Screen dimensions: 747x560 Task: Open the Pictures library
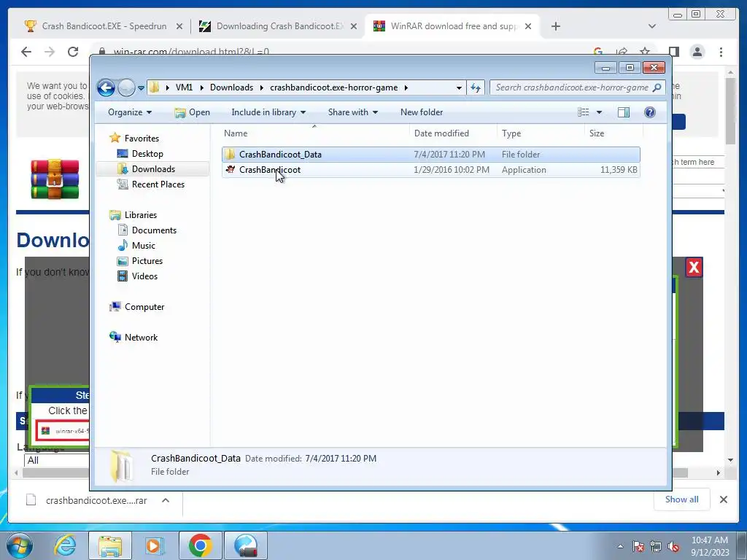point(147,261)
